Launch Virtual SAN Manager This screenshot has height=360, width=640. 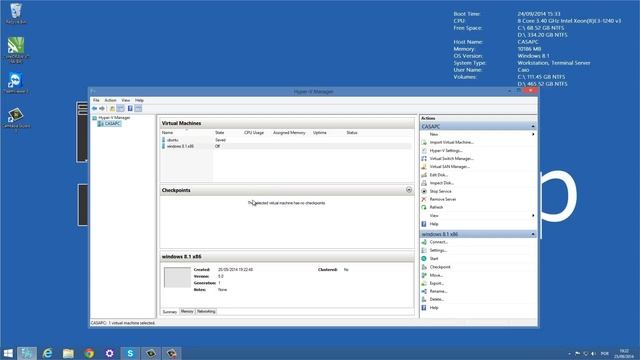coord(450,167)
